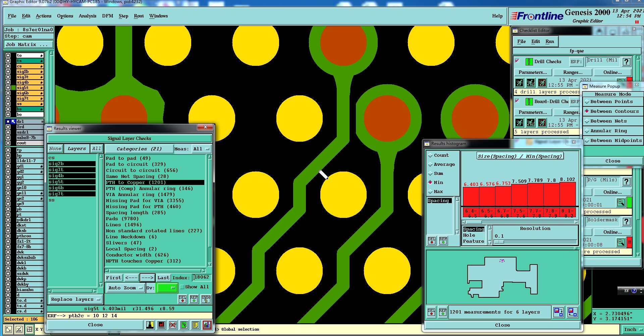Click the yellow report notes icon in Results viewer

coord(196,325)
